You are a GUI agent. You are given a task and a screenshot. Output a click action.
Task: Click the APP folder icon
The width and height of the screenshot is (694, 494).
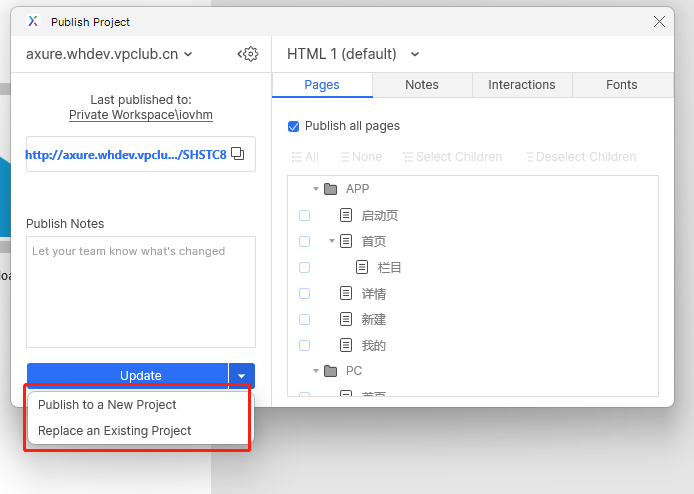[x=331, y=189]
